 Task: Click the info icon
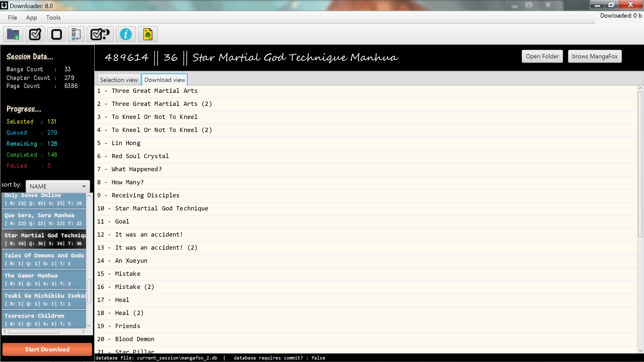[126, 34]
